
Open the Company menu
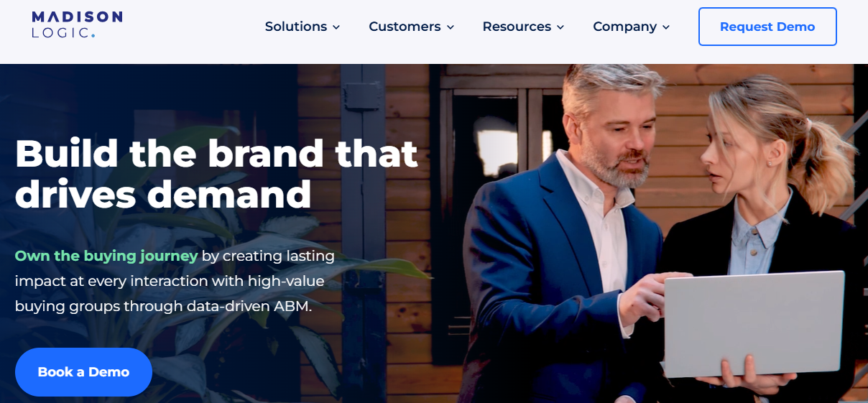coord(631,27)
